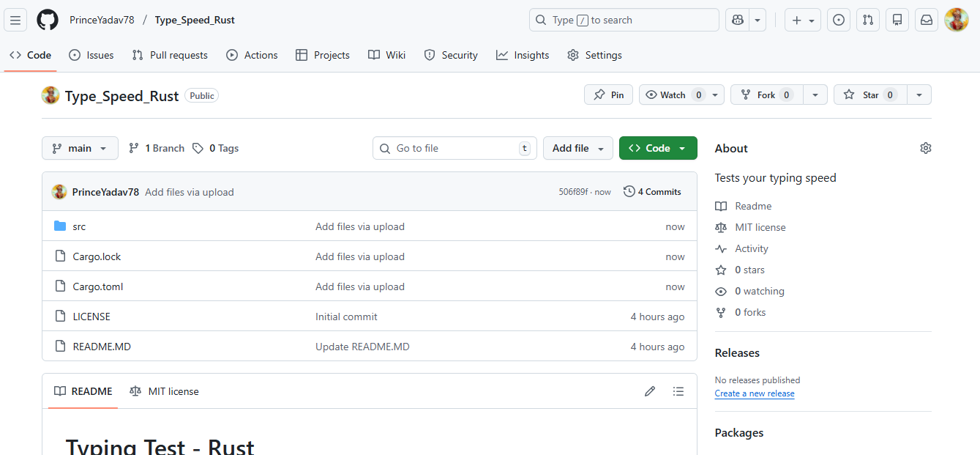The image size is (980, 455).
Task: Open the Copilot chat icon
Action: click(x=737, y=20)
